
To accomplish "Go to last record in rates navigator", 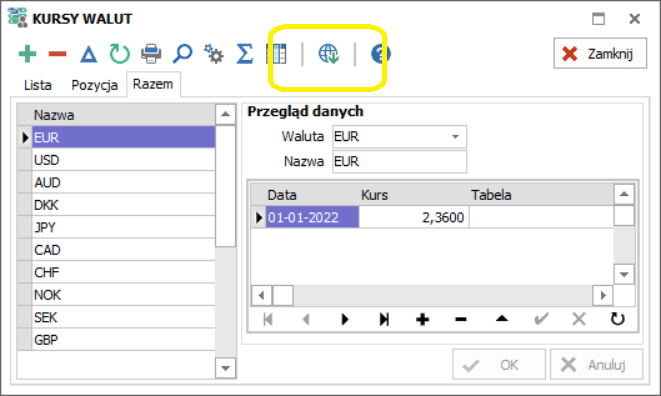I will tap(384, 319).
